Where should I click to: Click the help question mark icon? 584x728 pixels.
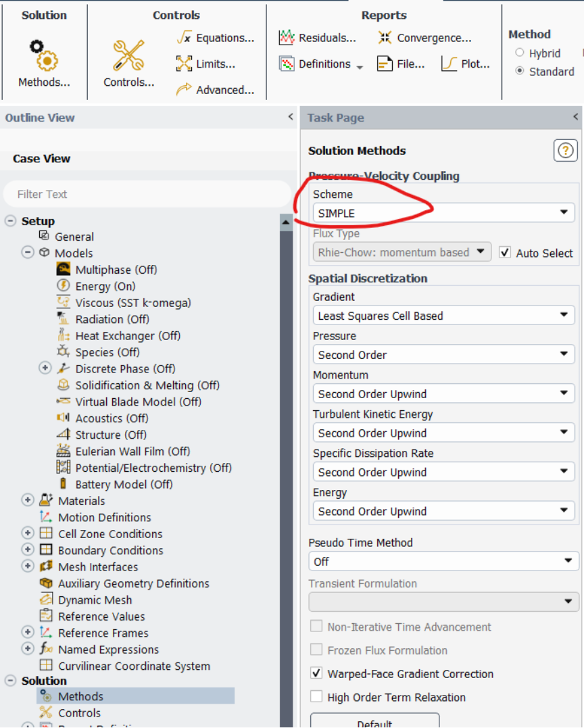coord(565,151)
